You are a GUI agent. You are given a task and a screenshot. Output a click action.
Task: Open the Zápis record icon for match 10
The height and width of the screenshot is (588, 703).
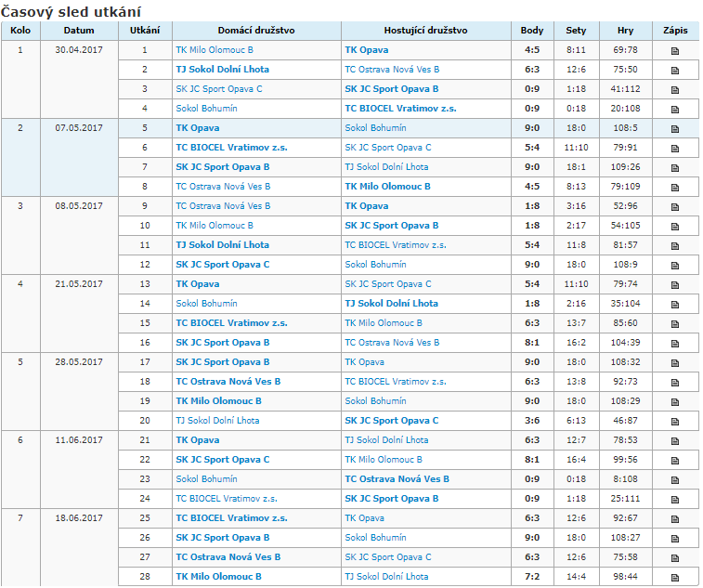click(675, 226)
